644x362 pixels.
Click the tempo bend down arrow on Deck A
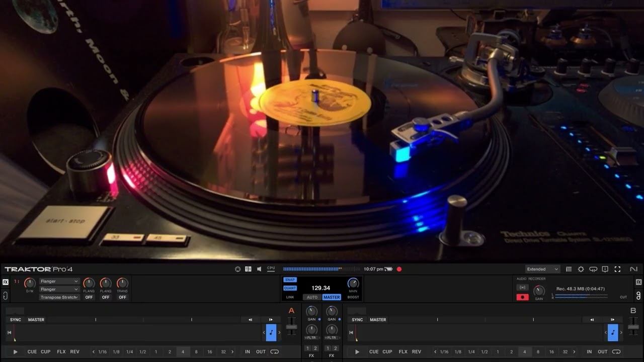click(x=250, y=320)
